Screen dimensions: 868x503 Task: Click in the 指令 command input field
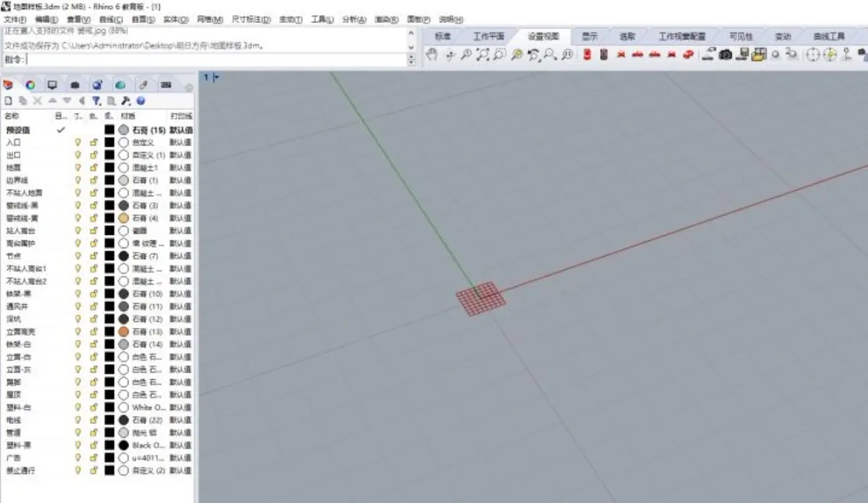217,60
